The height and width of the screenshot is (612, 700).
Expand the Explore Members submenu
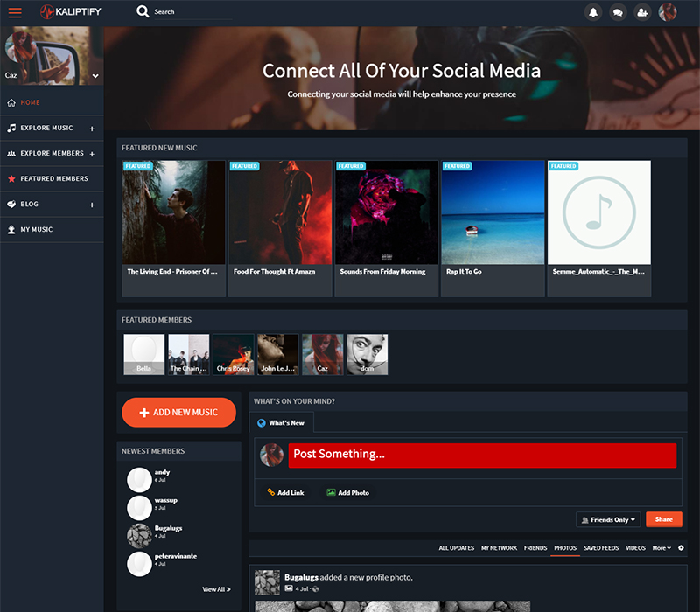coord(92,154)
